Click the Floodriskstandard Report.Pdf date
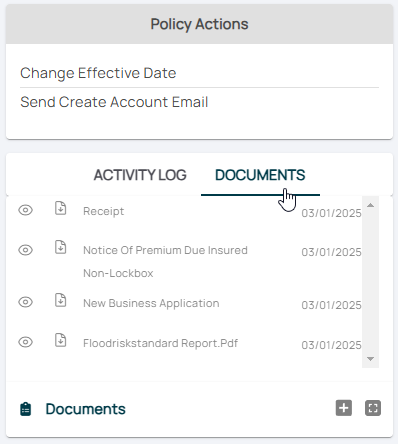The image size is (398, 444). [x=331, y=345]
